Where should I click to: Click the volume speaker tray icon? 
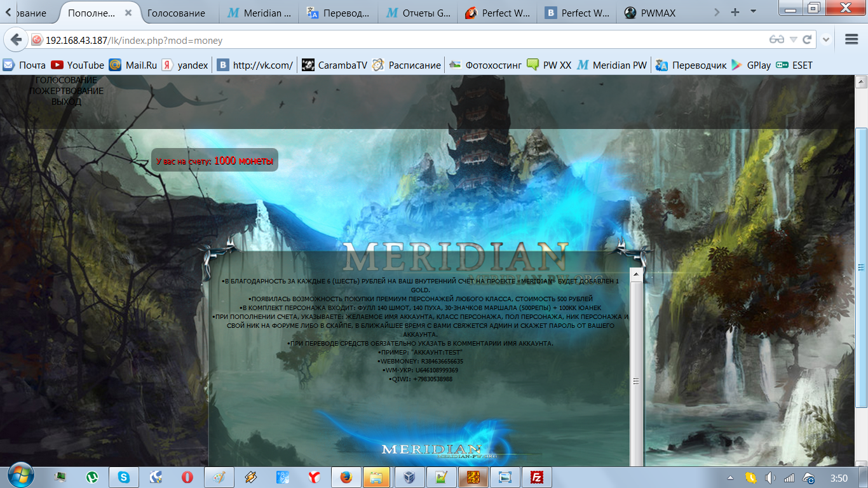point(770,478)
